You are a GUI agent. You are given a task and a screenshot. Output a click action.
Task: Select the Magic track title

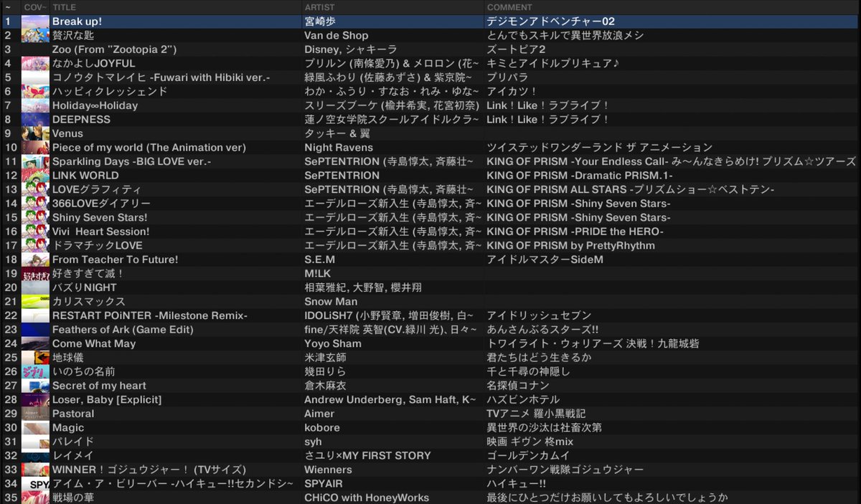click(x=68, y=428)
